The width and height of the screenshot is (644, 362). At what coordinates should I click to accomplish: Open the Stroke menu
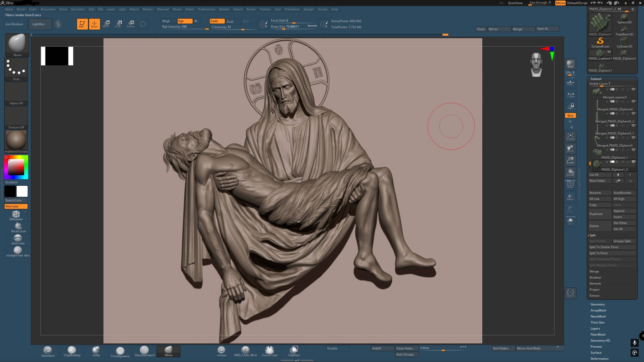point(251,9)
